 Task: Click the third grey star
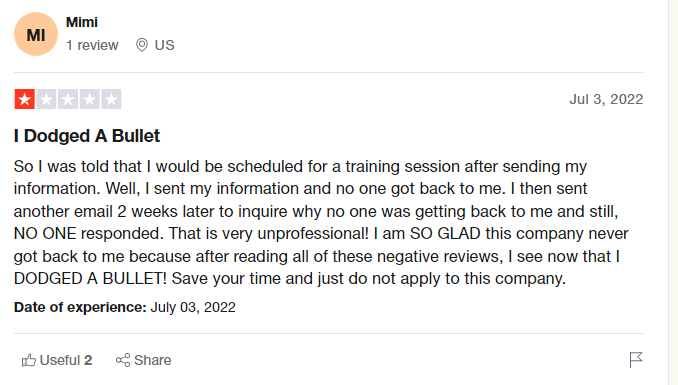[68, 99]
